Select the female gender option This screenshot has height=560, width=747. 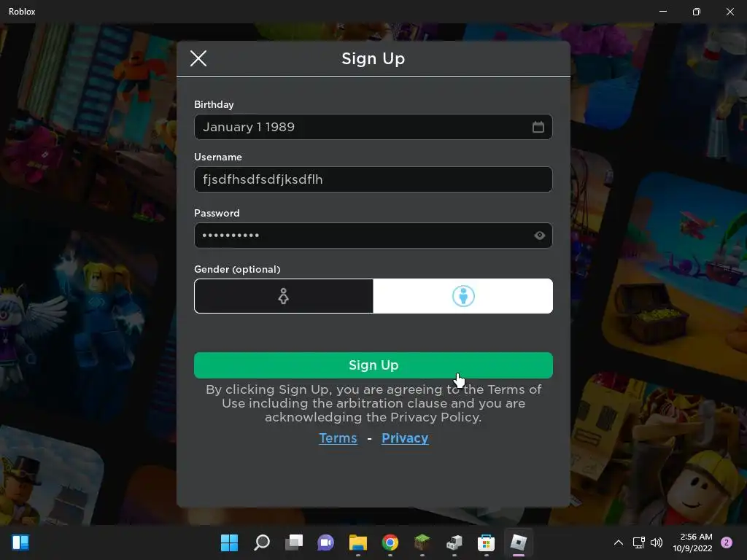284,296
